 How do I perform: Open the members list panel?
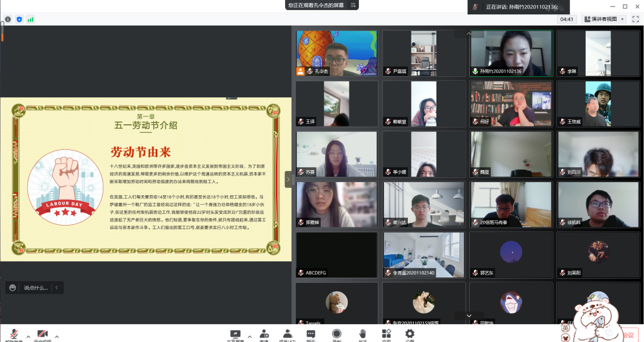[x=288, y=334]
